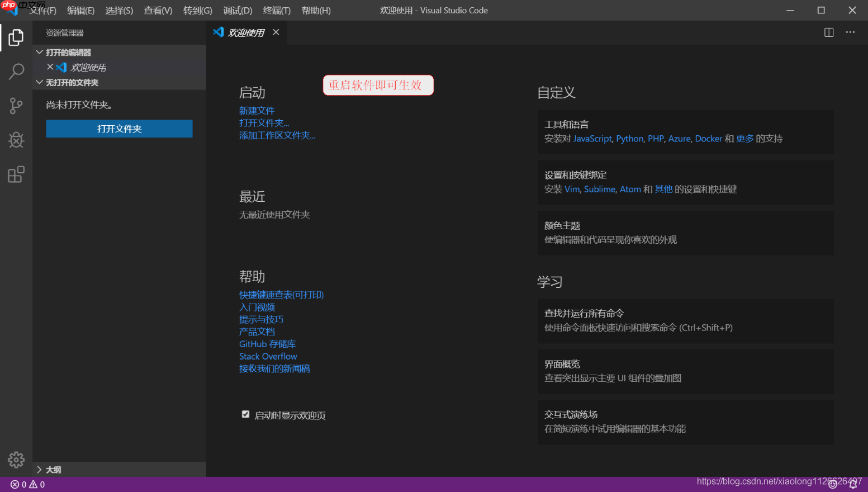Image resolution: width=868 pixels, height=492 pixels.
Task: Expand the 大纲 section
Action: click(x=39, y=470)
